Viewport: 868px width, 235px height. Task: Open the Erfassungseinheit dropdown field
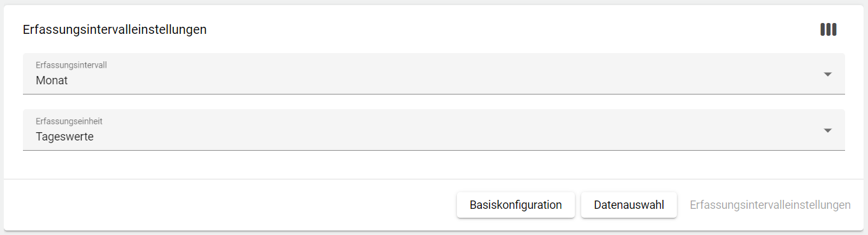[434, 130]
